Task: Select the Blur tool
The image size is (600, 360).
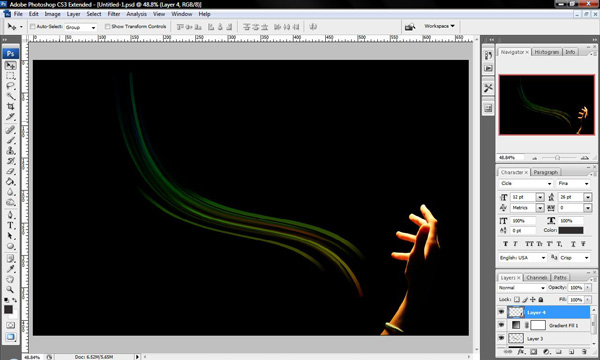Action: pos(10,192)
